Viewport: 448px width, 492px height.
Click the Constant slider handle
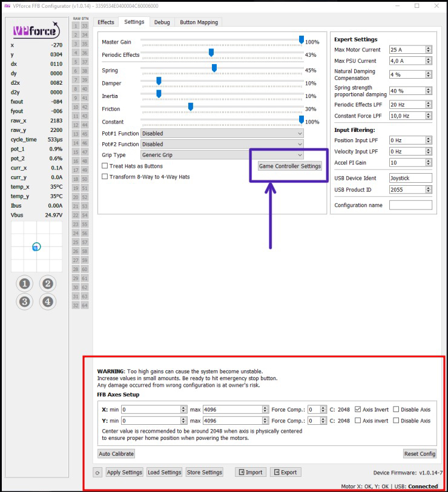301,119
